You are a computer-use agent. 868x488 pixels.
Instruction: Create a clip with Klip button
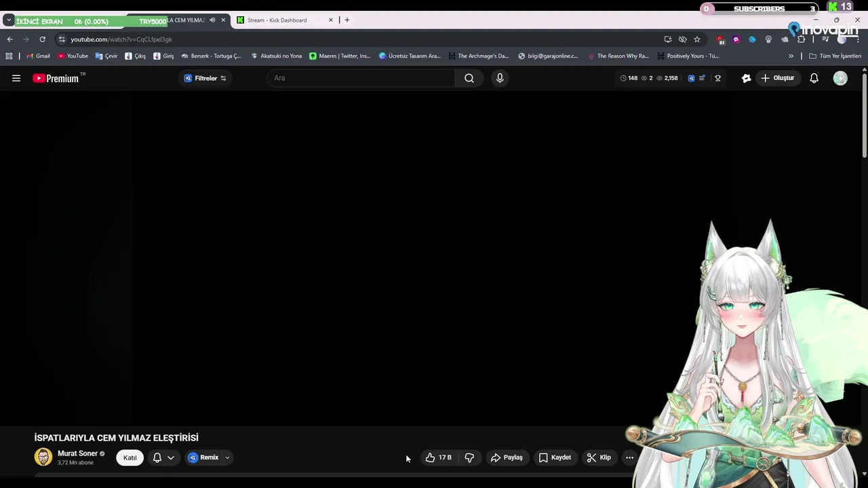coord(599,457)
